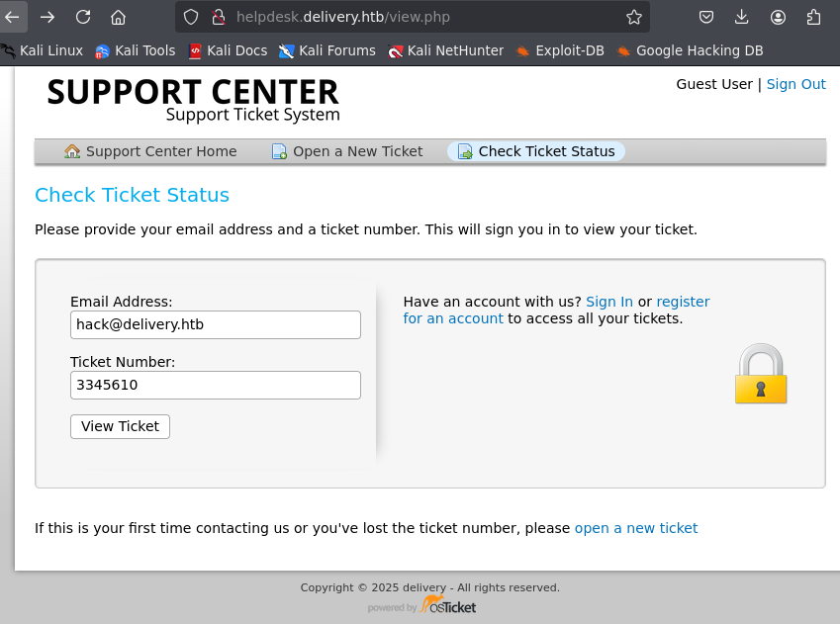The height and width of the screenshot is (624, 840).
Task: Click the tracking protection shield icon
Action: pyautogui.click(x=191, y=17)
